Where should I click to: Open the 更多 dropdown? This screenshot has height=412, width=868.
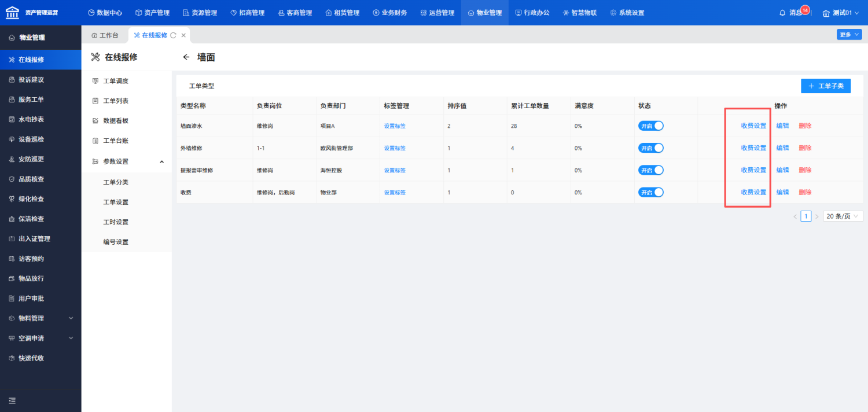tap(849, 35)
